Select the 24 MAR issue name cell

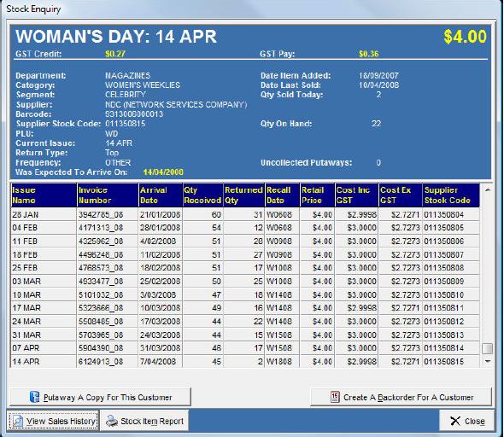pos(44,321)
